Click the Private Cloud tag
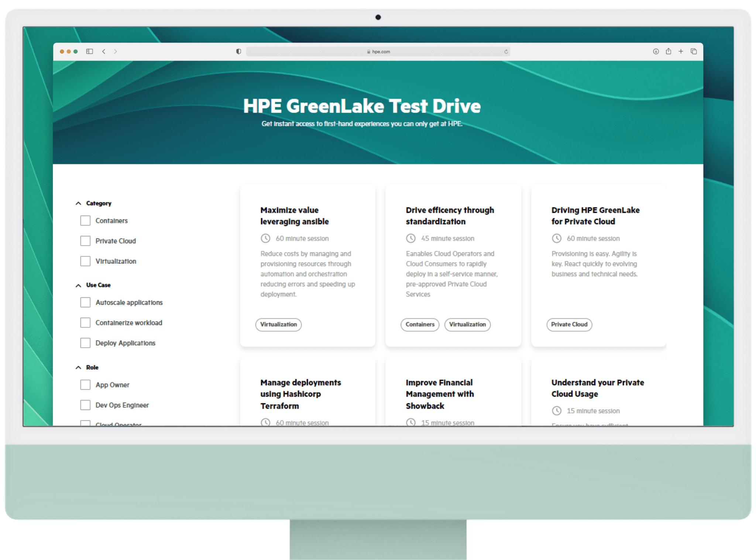 [x=569, y=325]
